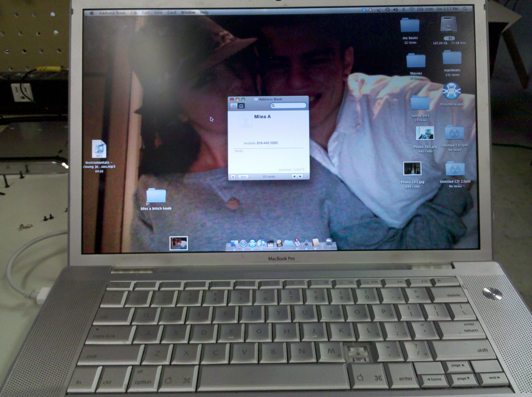Open the Apple menu
This screenshot has height=397, width=532.
(92, 13)
